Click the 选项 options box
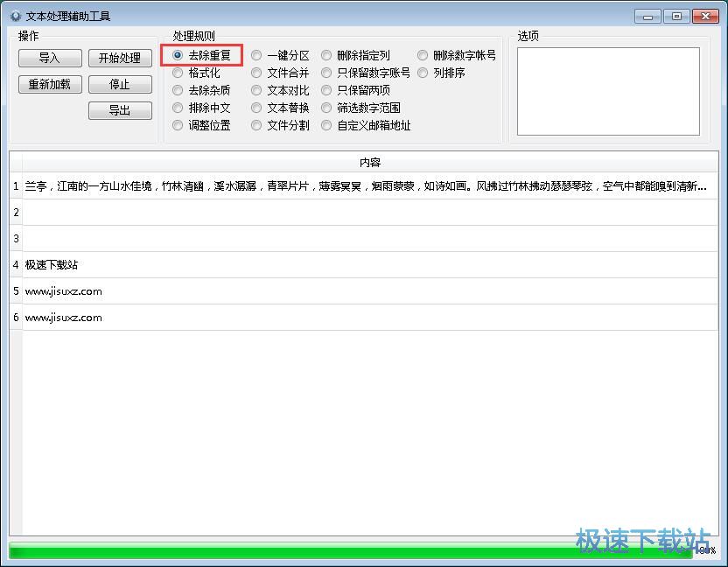 tap(608, 91)
